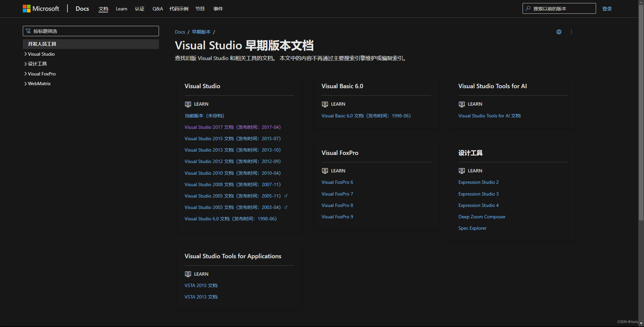The width and height of the screenshot is (644, 327).
Task: Click the 按标题筛选 filter field
Action: [91, 31]
